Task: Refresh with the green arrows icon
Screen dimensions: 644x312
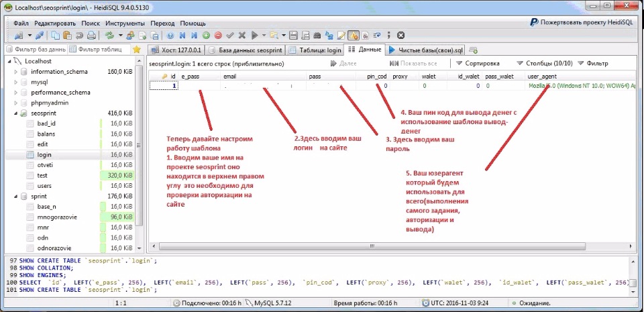Action: click(x=109, y=36)
